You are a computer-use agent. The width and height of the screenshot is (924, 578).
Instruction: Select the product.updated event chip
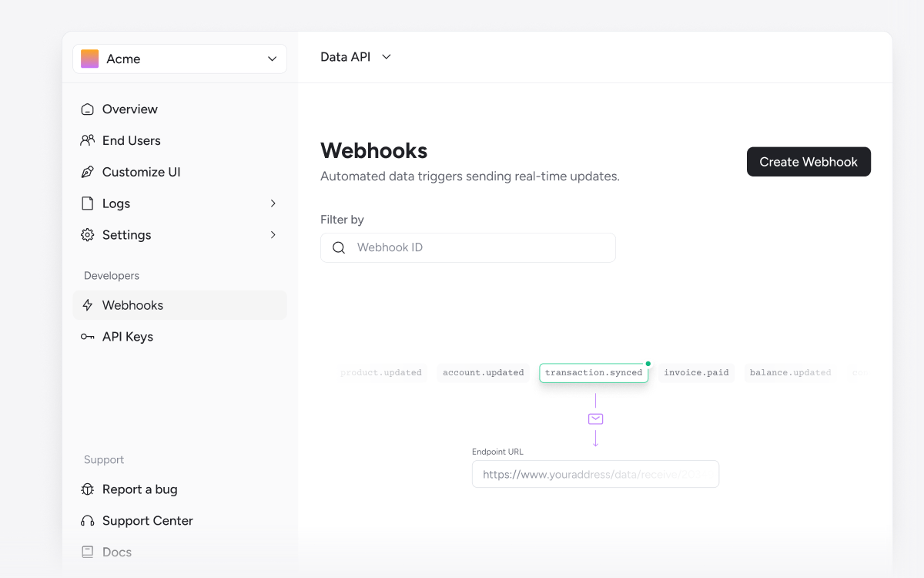(x=381, y=373)
